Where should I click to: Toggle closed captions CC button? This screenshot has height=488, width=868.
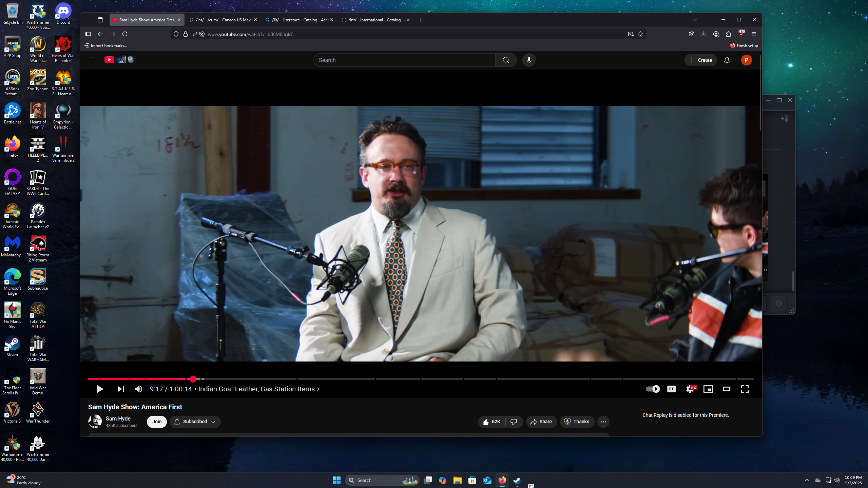tap(671, 389)
